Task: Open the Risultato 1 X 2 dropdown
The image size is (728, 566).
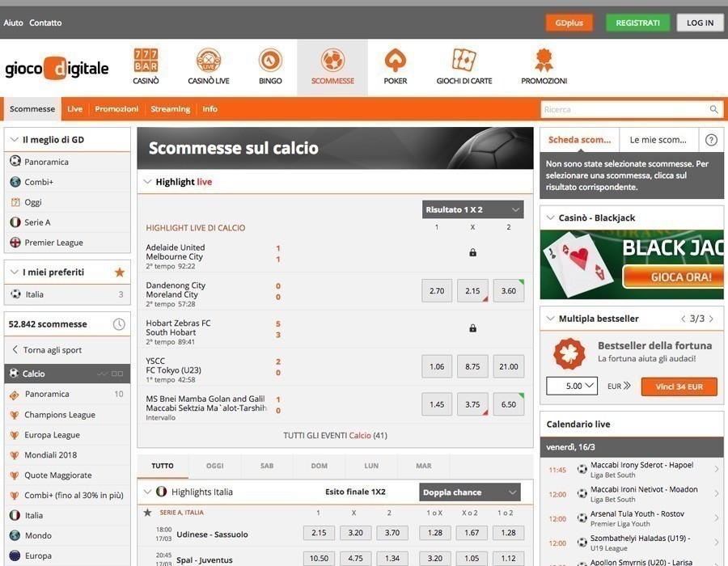Action: click(x=472, y=209)
